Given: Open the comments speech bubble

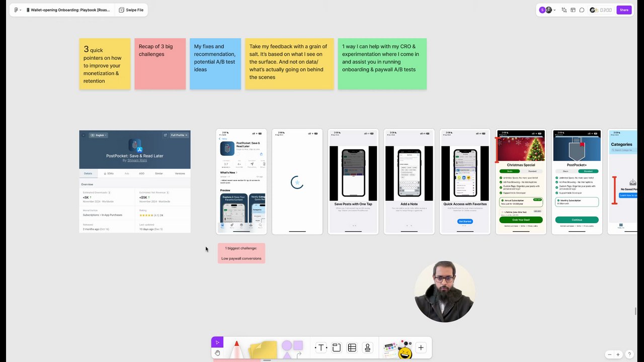Looking at the screenshot, I should pyautogui.click(x=582, y=10).
